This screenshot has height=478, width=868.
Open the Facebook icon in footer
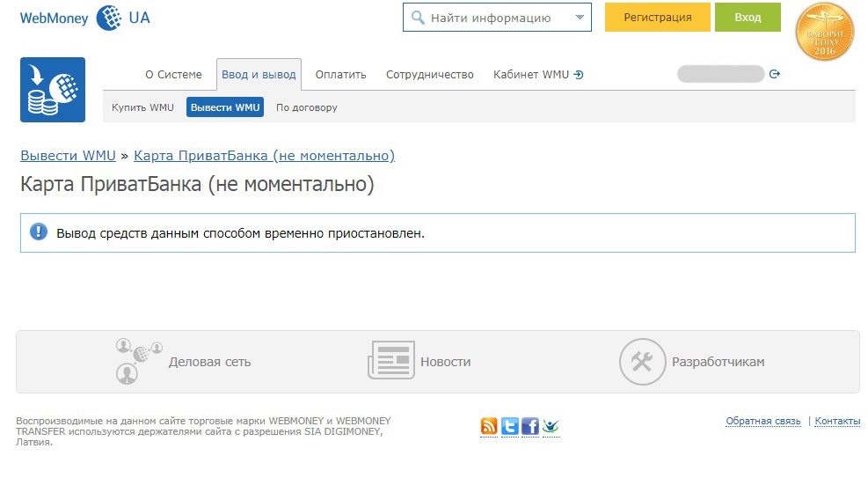pos(530,427)
